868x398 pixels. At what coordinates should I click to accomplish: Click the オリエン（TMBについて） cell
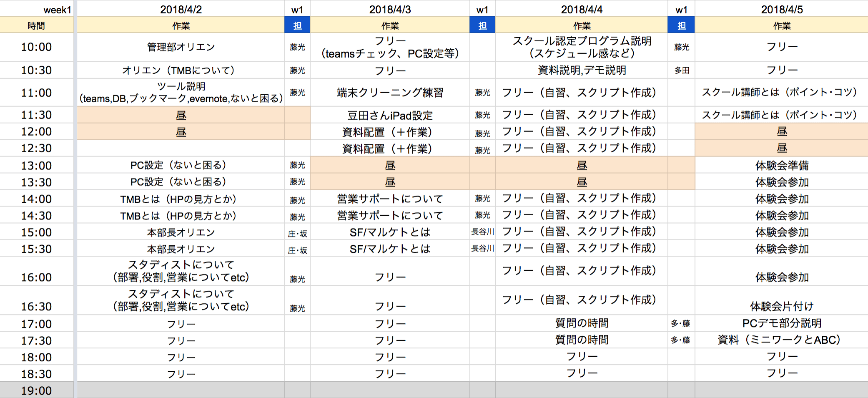coord(181,70)
